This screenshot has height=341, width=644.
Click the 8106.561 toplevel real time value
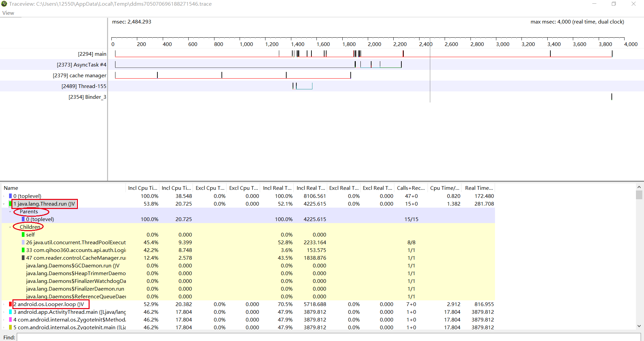coord(315,196)
